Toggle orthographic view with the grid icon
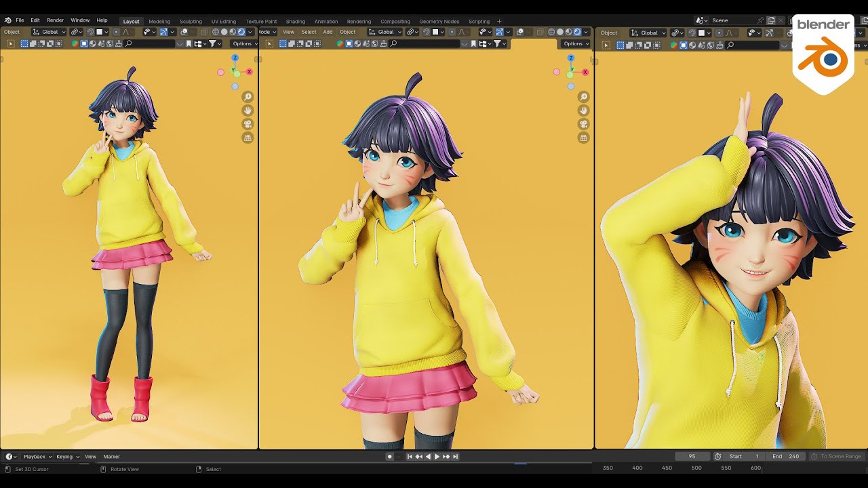 (x=248, y=137)
